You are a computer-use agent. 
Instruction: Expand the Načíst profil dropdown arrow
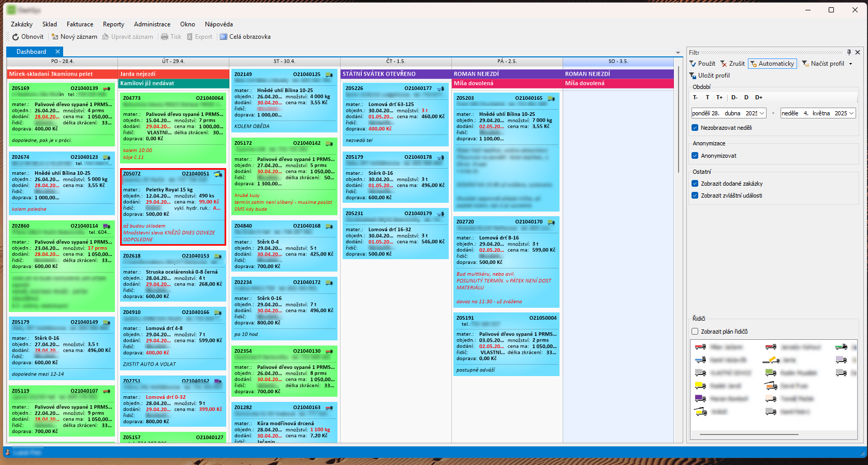850,64
